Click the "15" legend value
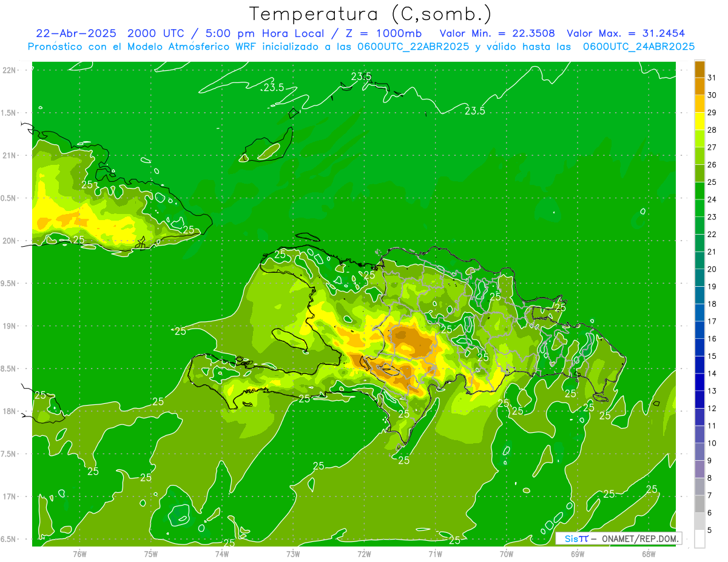This screenshot has height=562, width=728. [x=712, y=356]
